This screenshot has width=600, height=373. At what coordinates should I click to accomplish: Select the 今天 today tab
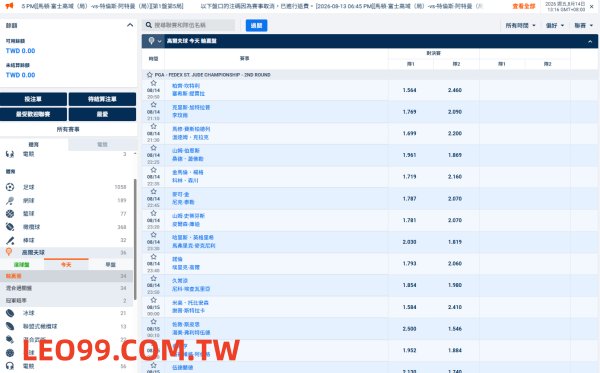tap(66, 265)
